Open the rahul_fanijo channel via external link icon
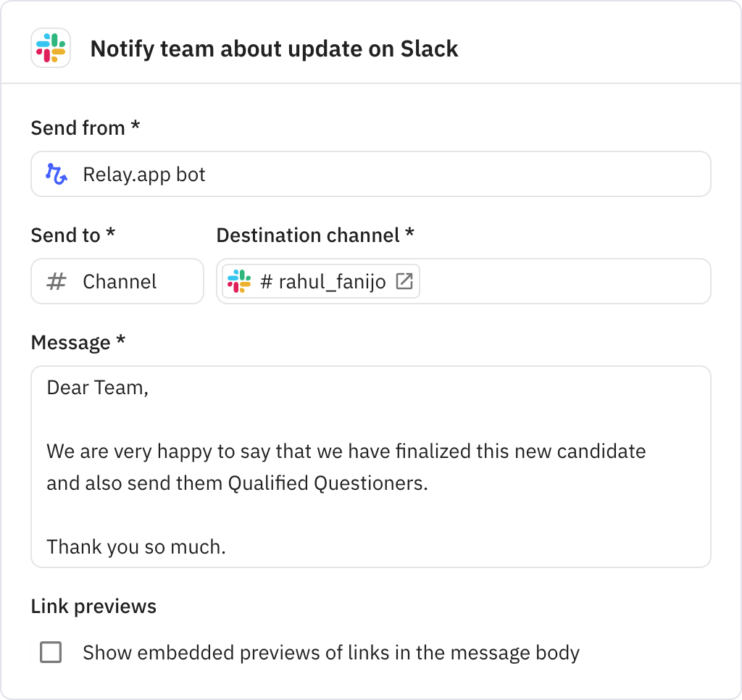This screenshot has width=742, height=700. [407, 281]
